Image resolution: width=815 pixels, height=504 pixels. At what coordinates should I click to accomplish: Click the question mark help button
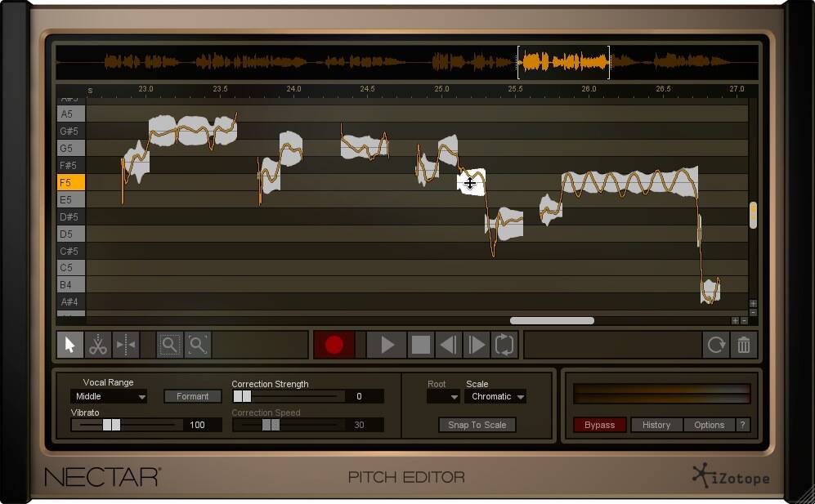(743, 425)
